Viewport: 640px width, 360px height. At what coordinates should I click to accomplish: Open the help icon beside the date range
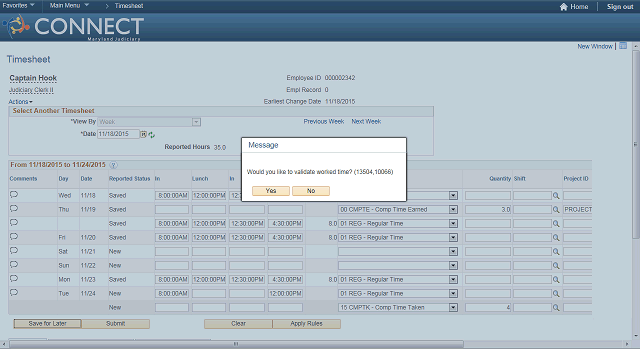click(x=113, y=165)
